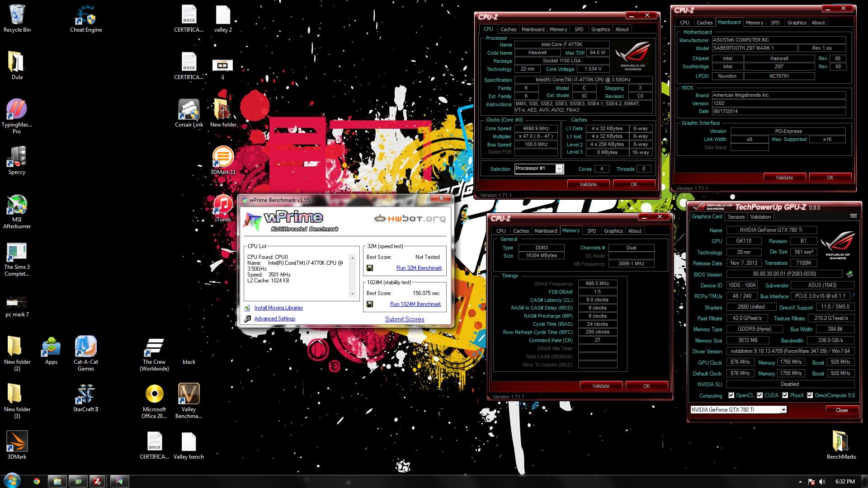Viewport: 868px width, 488px height.
Task: Click GPU-Z screenshot camera icon
Action: (x=853, y=216)
